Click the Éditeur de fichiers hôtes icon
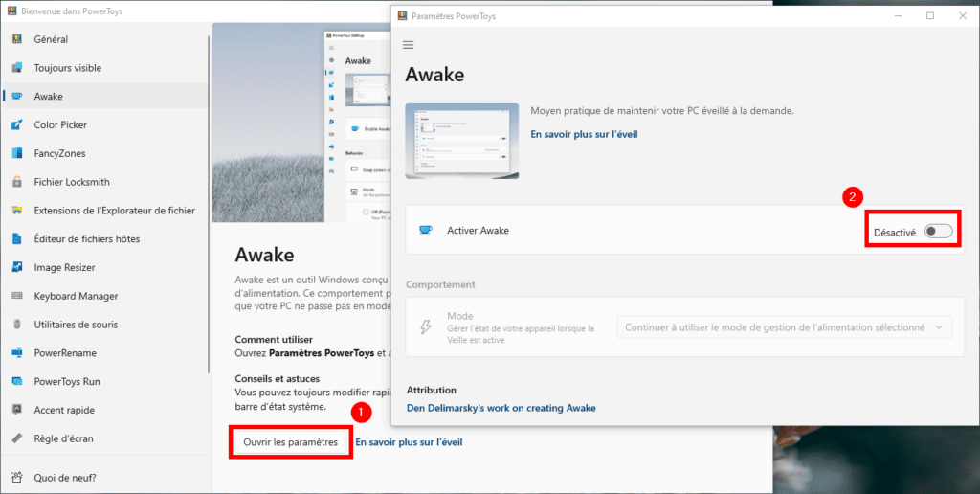Image resolution: width=980 pixels, height=494 pixels. click(17, 239)
